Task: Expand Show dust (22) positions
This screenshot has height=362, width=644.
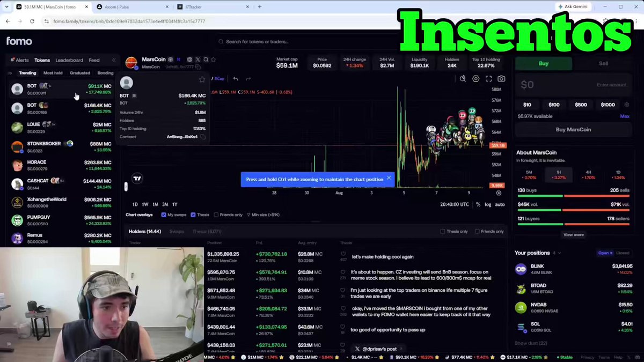Action: 531,343
